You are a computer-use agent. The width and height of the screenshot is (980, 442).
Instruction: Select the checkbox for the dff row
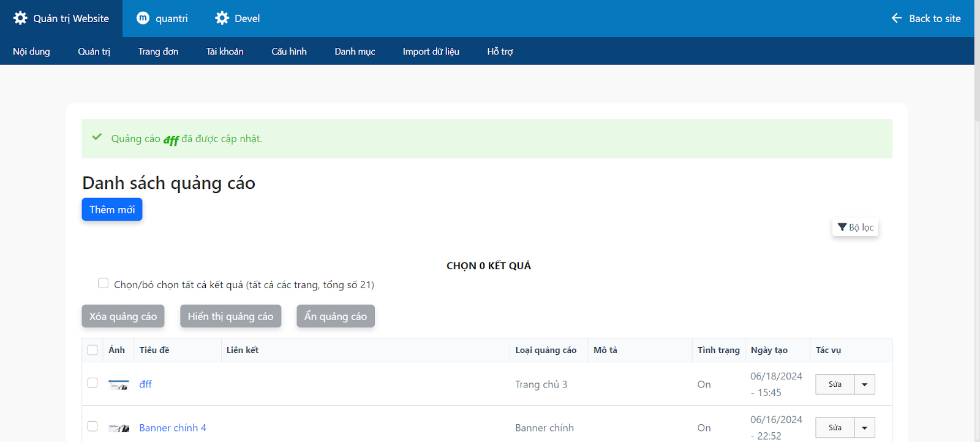pyautogui.click(x=92, y=383)
